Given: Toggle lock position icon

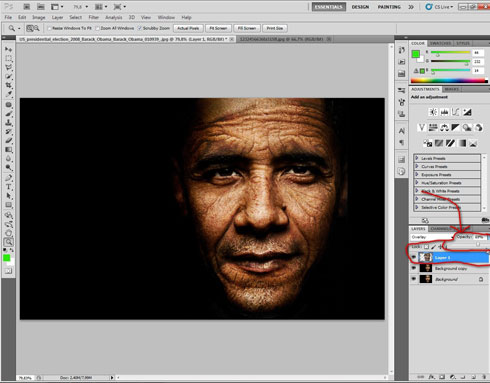Looking at the screenshot, I should [x=440, y=247].
